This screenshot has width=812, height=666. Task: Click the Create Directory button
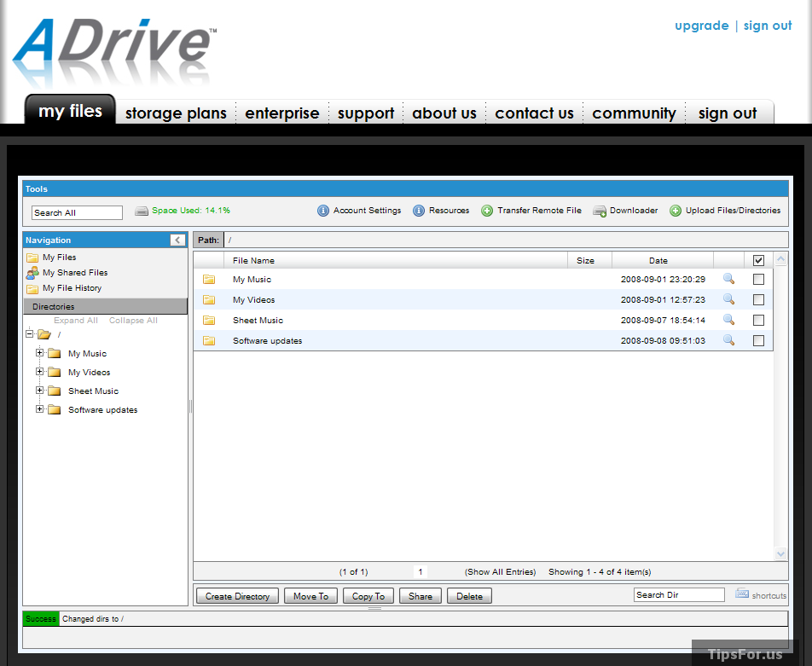pos(238,596)
